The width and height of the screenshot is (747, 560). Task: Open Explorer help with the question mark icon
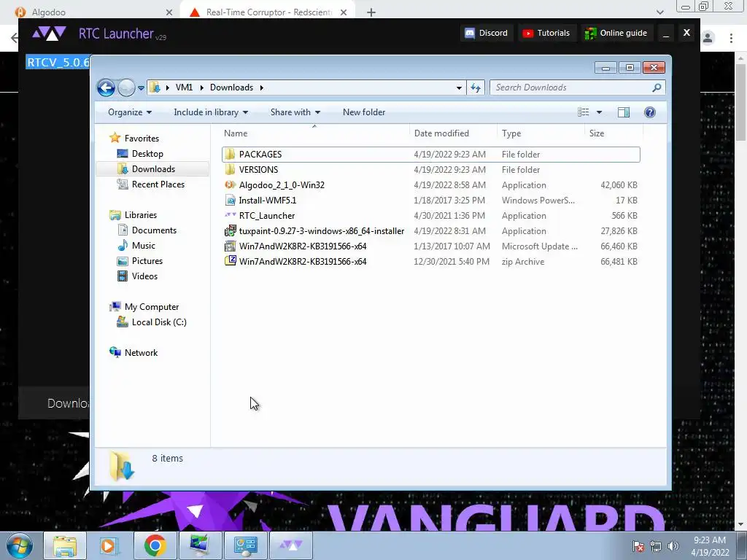pyautogui.click(x=649, y=112)
